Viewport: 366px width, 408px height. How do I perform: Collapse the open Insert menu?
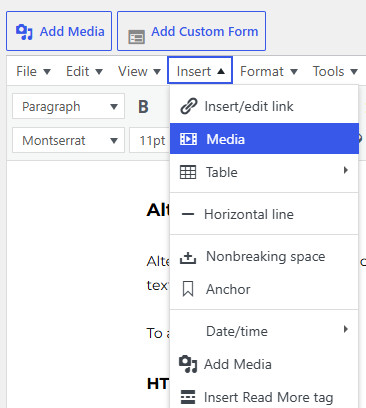coord(200,70)
